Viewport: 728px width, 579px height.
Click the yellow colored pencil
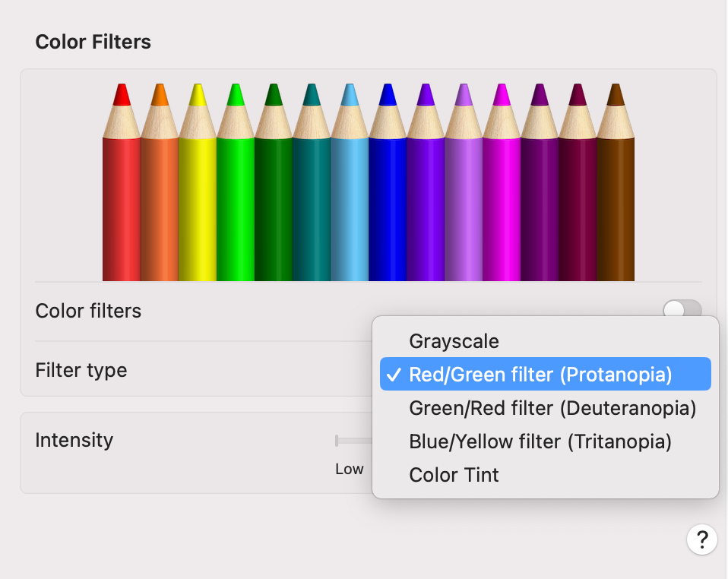[198, 205]
